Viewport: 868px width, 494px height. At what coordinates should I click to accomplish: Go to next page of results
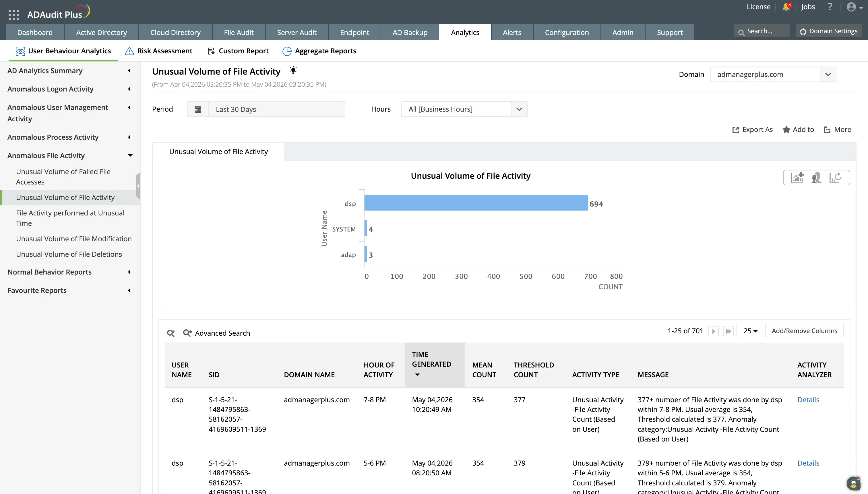714,331
